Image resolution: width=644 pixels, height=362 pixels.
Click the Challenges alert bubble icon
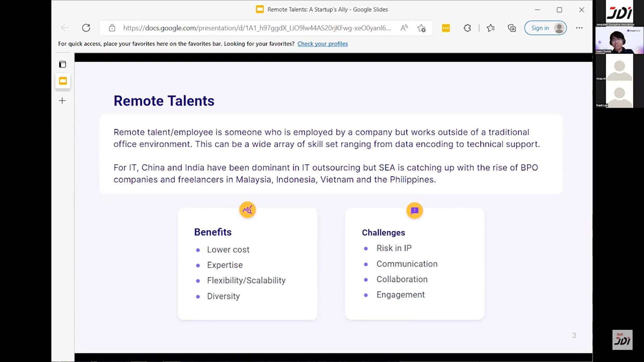pyautogui.click(x=415, y=210)
